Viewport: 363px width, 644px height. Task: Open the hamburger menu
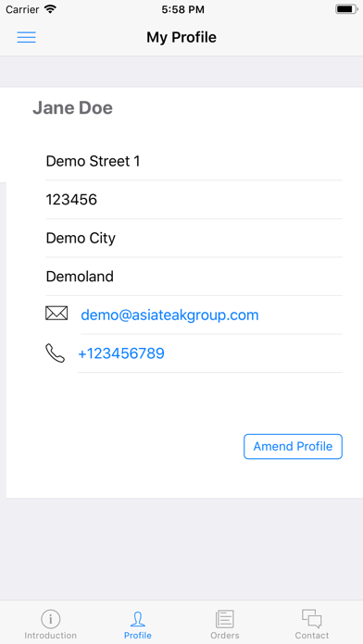(26, 37)
